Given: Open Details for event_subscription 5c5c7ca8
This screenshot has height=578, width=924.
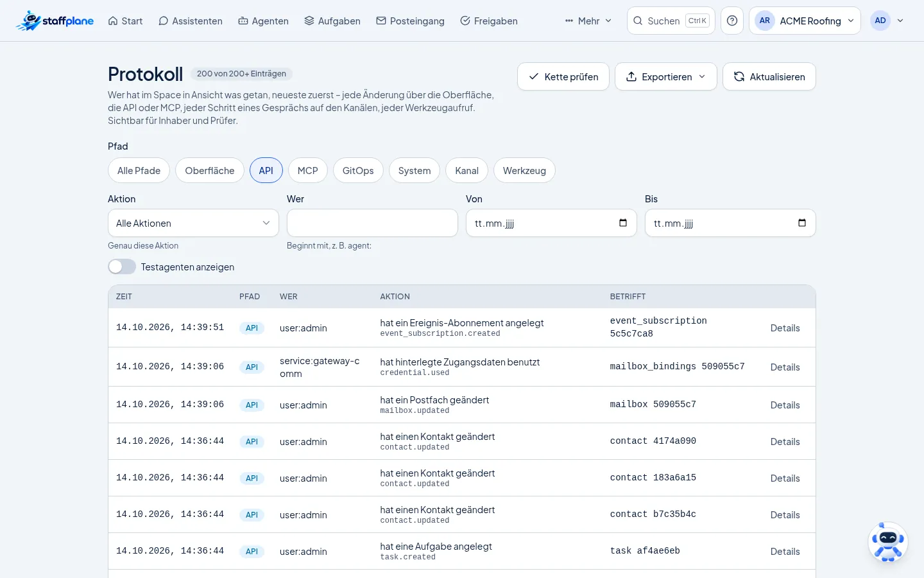Looking at the screenshot, I should (x=785, y=328).
